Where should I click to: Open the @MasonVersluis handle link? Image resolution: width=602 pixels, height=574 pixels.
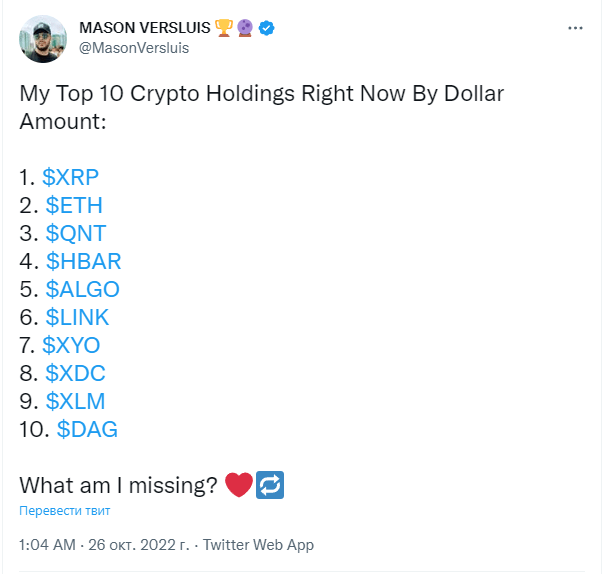[134, 48]
